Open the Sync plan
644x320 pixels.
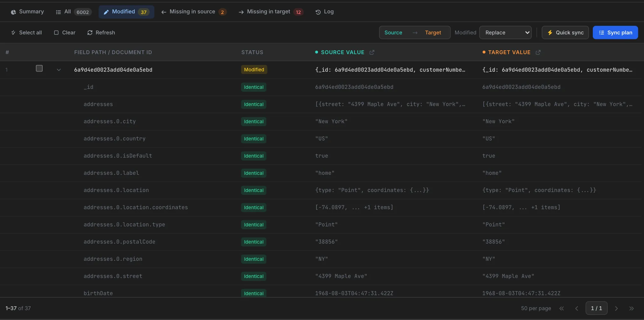(x=615, y=32)
